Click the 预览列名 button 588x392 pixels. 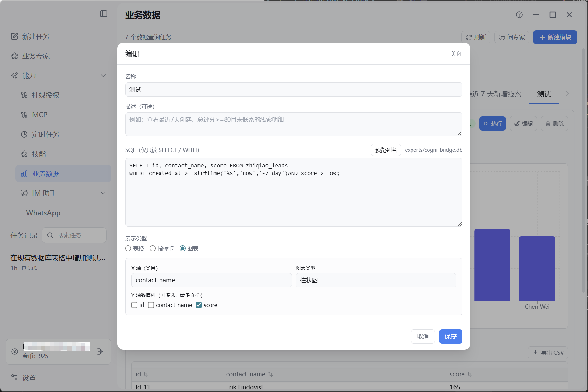[386, 150]
